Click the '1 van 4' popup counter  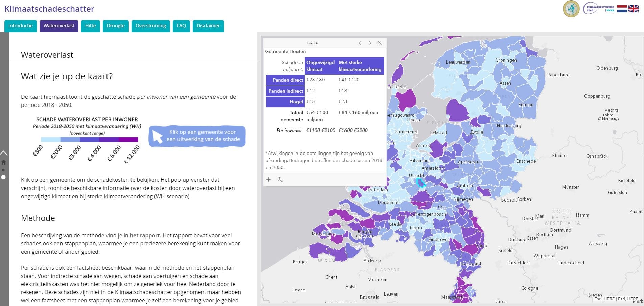point(312,43)
